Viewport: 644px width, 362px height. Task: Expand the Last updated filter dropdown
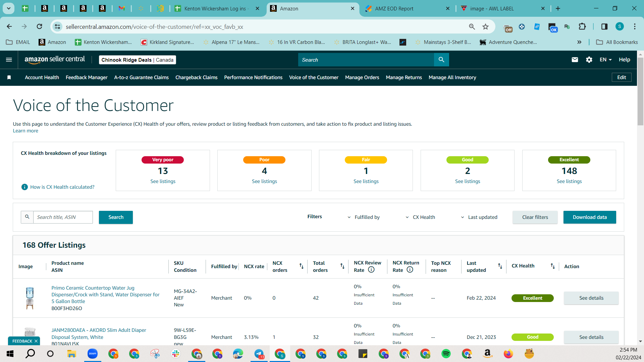479,217
